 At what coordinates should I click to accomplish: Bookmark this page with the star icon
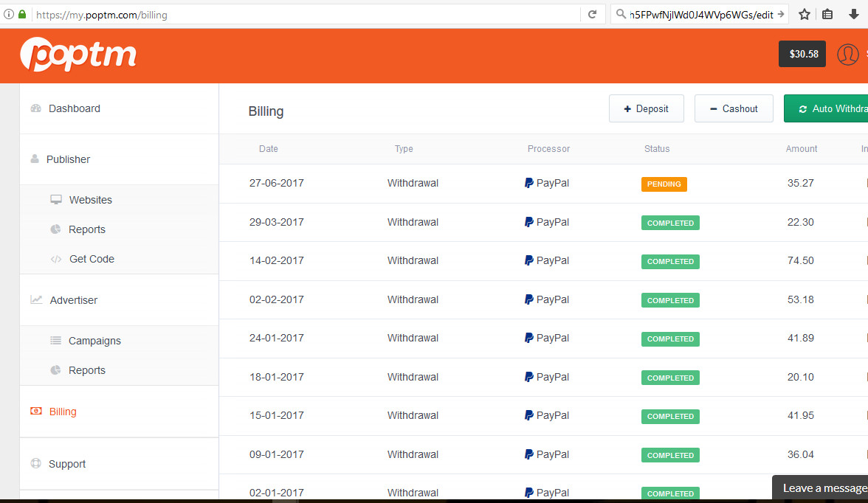805,15
